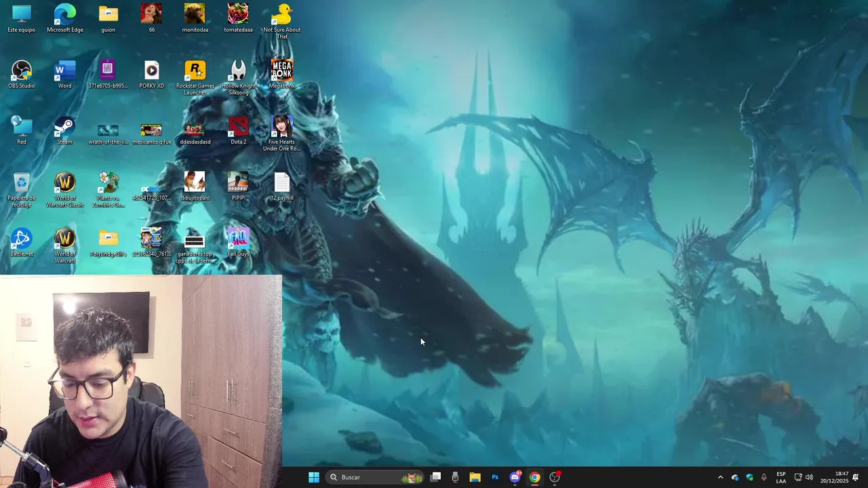
Task: Open File Explorer from the taskbar
Action: (475, 477)
